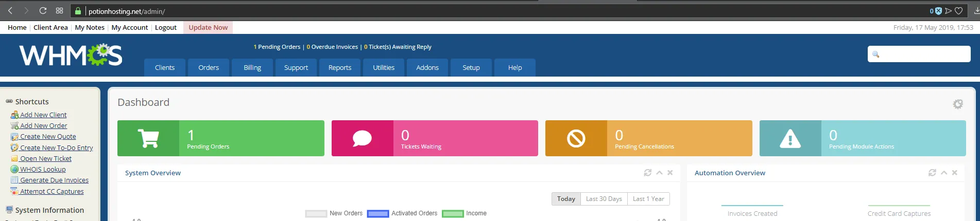980x221 pixels.
Task: Open the Setup menu tab
Action: 471,67
